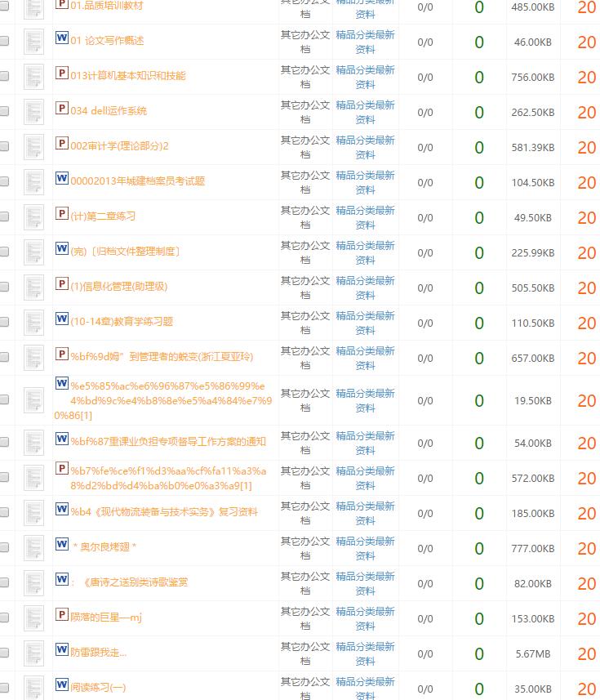Click the PowerPoint icon next to 034 dell运作系统
The image size is (600, 700).
[61, 109]
